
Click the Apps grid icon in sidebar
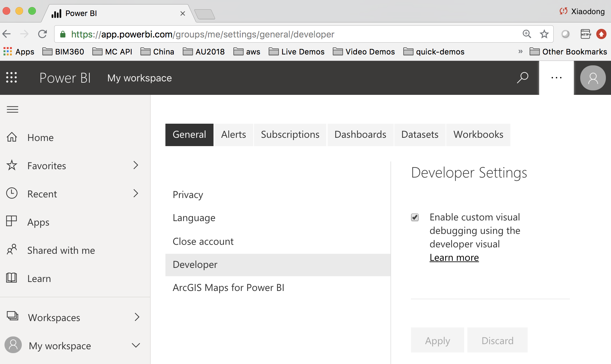(12, 221)
